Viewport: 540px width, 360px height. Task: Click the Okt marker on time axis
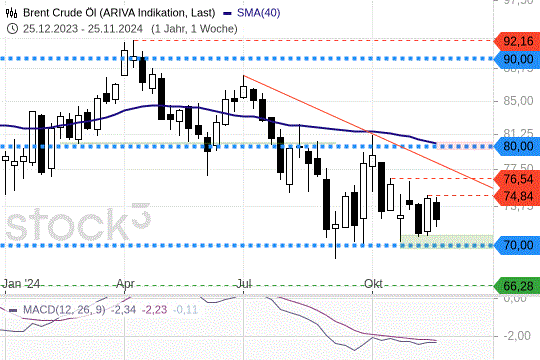[373, 284]
